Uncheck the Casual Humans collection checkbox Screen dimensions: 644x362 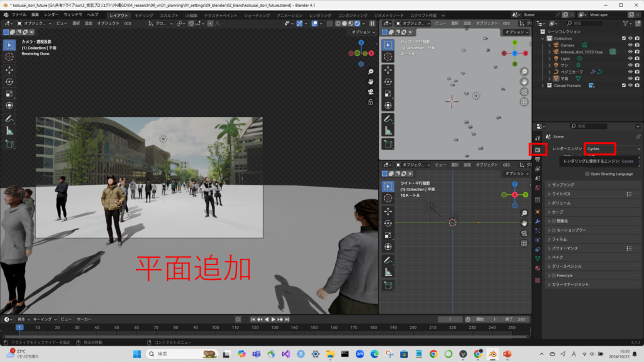tap(623, 85)
